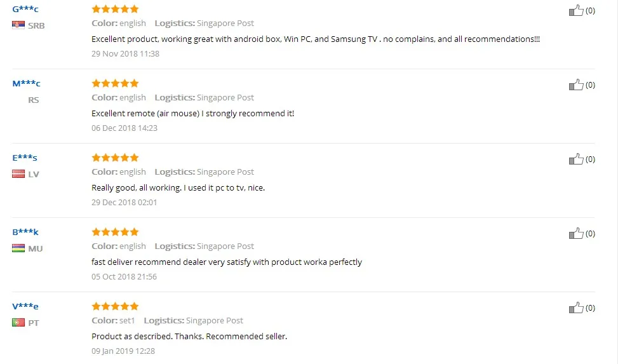This screenshot has height=364, width=618.
Task: Click thumbs-up on M***c's review
Action: coord(576,85)
